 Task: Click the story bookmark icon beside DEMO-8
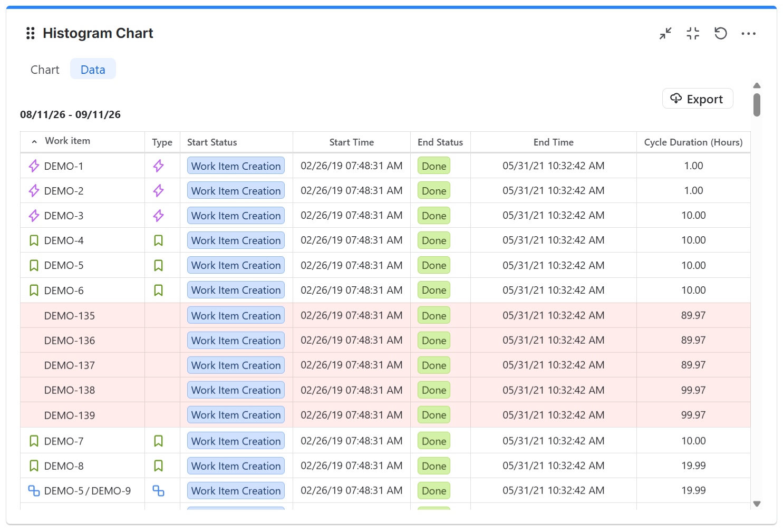click(34, 466)
